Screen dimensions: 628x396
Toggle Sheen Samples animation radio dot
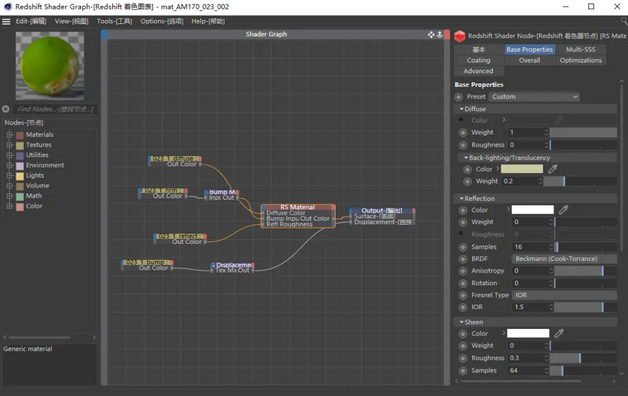coord(463,371)
